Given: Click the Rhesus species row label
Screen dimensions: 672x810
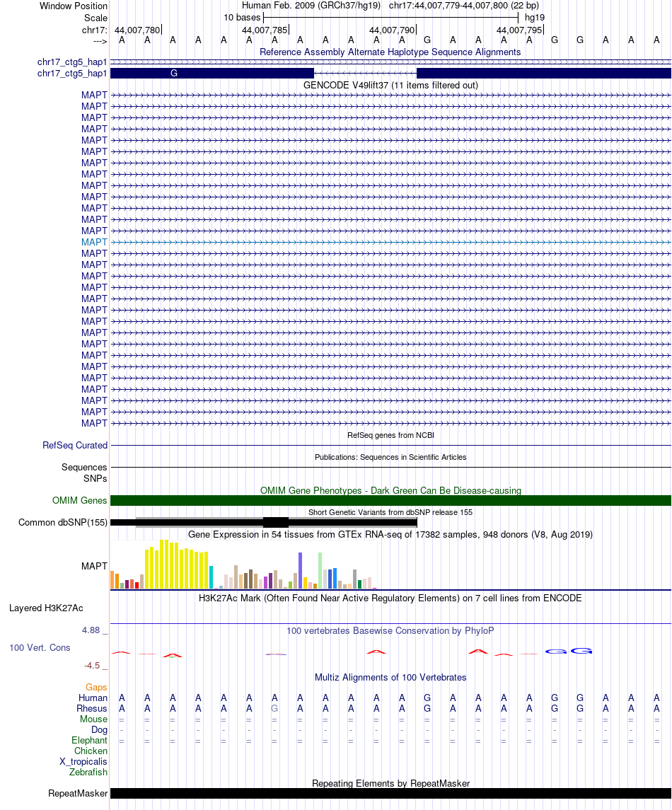Looking at the screenshot, I should coord(92,709).
